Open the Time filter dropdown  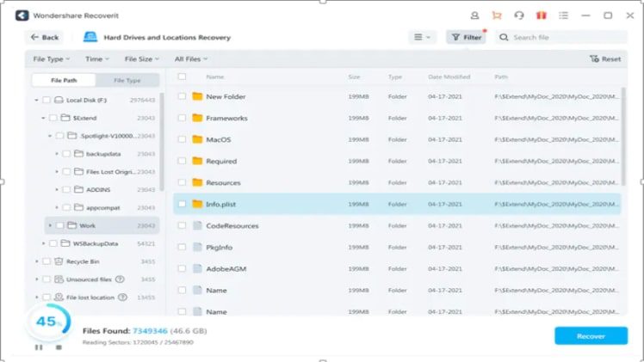pos(97,59)
